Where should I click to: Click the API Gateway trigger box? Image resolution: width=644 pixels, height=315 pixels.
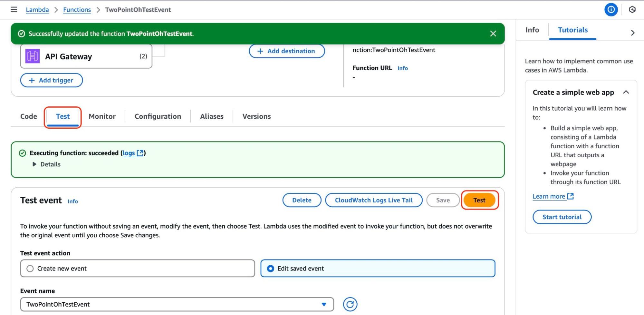(86, 56)
